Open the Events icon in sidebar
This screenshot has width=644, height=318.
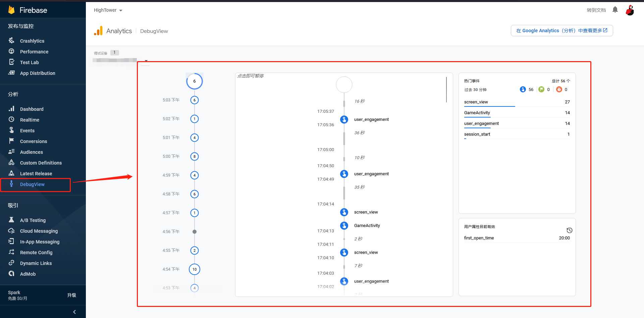(11, 130)
